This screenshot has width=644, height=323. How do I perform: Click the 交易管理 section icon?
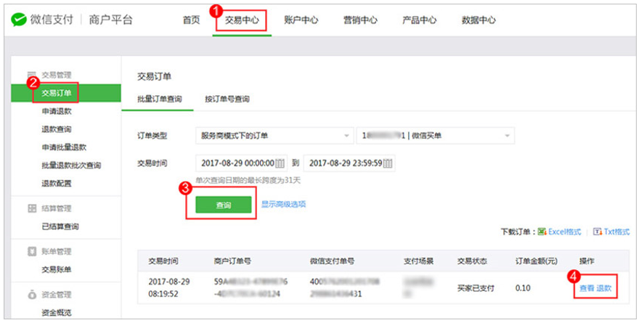(x=32, y=75)
